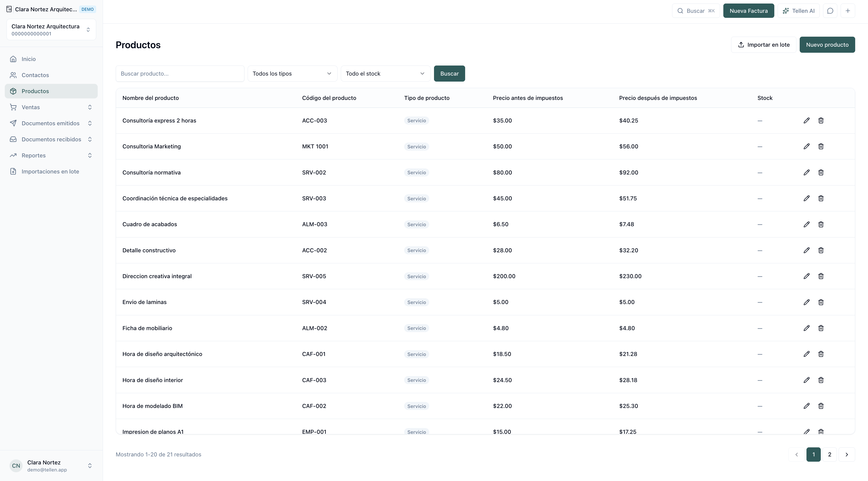Delete Hora de diseño interior product
This screenshot has height=481, width=868.
pos(821,380)
